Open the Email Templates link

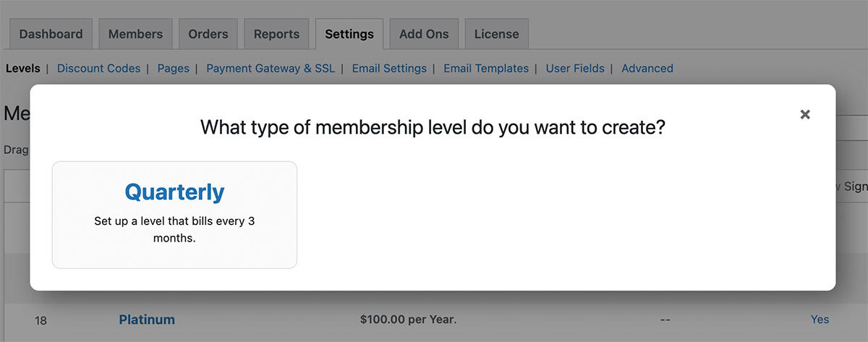[x=486, y=69]
